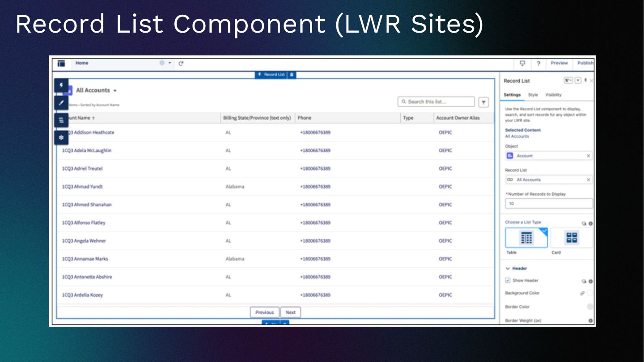Open the 1CQ3 Ahmad Yundt account link
The width and height of the screenshot is (644, 362).
pos(82,187)
